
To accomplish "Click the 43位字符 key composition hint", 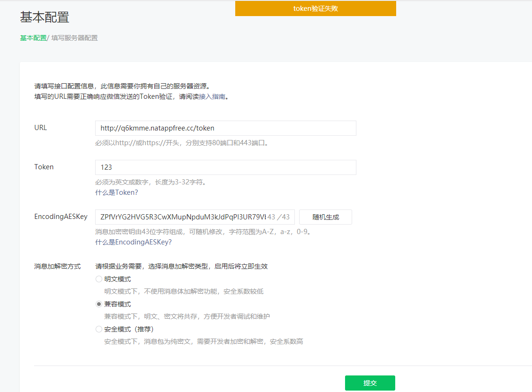I will 204,232.
